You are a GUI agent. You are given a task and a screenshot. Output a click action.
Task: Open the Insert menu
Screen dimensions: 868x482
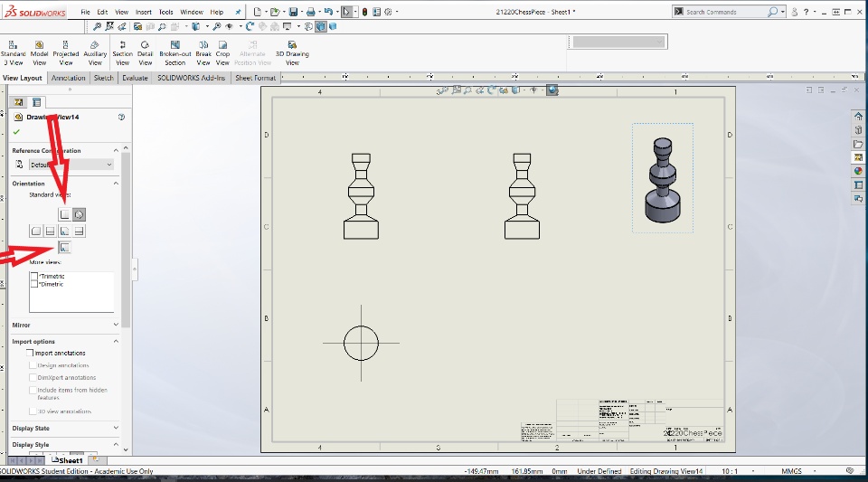[144, 12]
